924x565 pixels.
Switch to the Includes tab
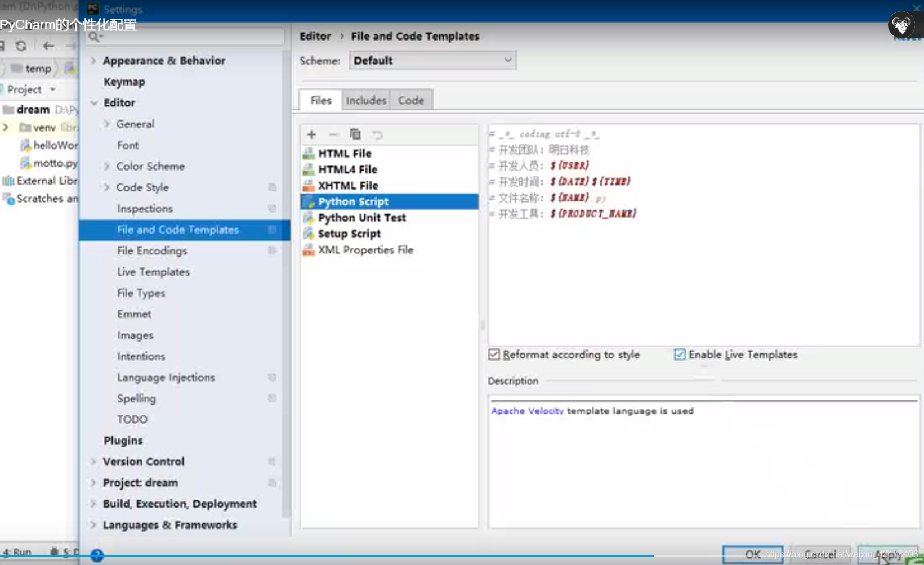[x=366, y=100]
